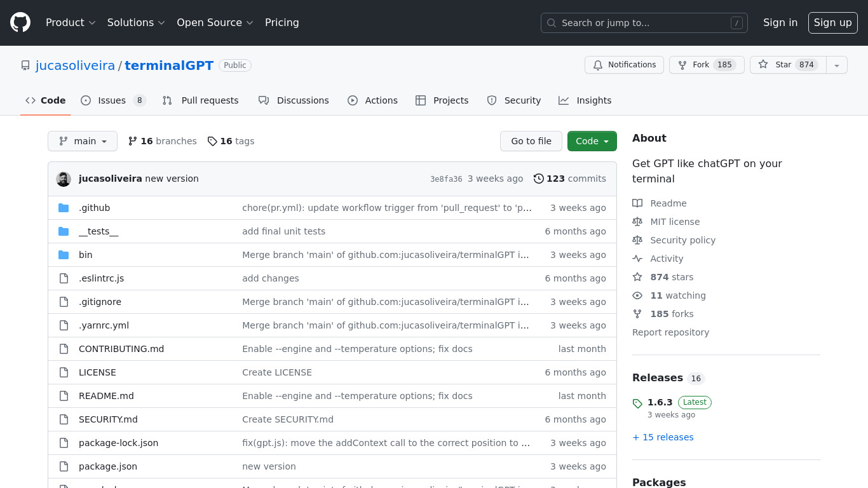The width and height of the screenshot is (868, 488).
Task: Click the .github folder icon
Action: (64, 208)
